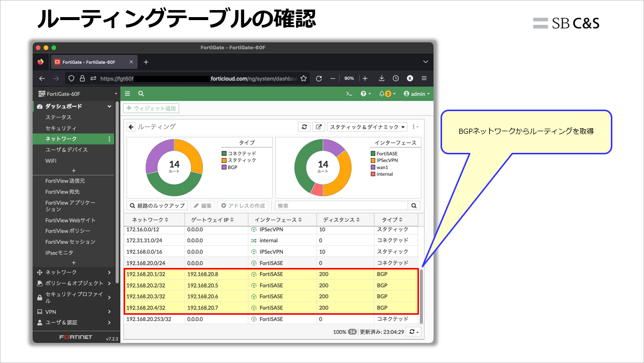Bookmark this page with the star icon
Image resolution: width=644 pixels, height=363 pixels.
click(303, 78)
